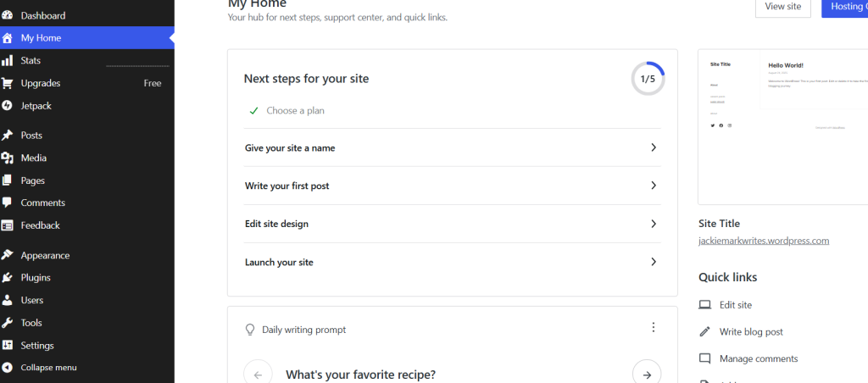Click the Jetpack lightning icon in sidebar
Screen dimensions: 868x383
tap(7, 105)
